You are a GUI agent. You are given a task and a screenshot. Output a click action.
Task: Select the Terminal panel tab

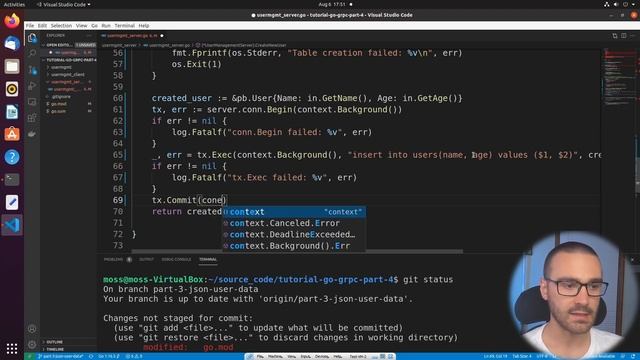[x=208, y=260]
